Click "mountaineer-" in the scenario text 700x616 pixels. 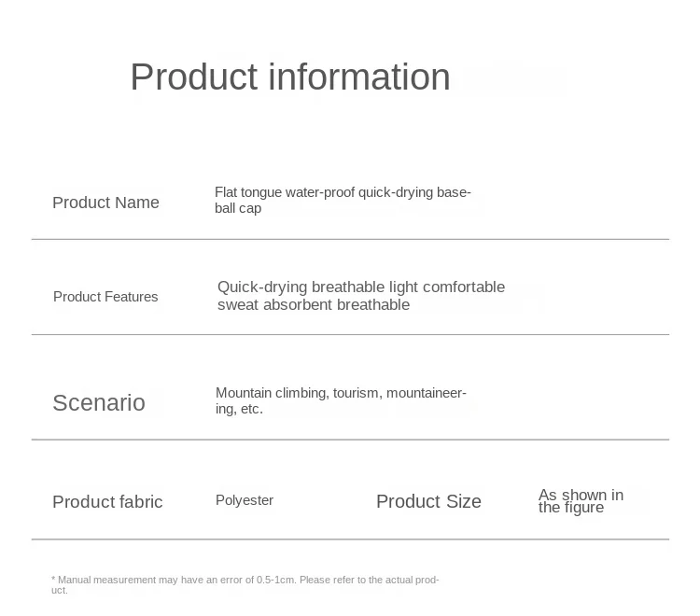coord(426,393)
